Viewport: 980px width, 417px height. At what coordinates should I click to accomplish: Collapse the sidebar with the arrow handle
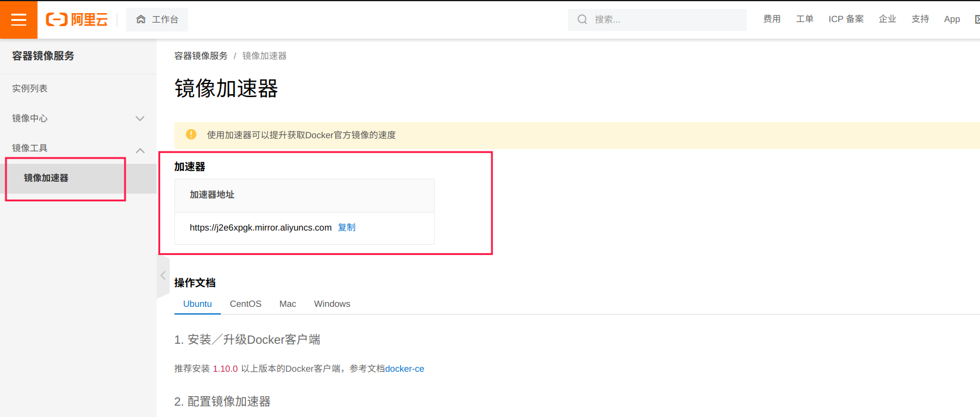163,276
